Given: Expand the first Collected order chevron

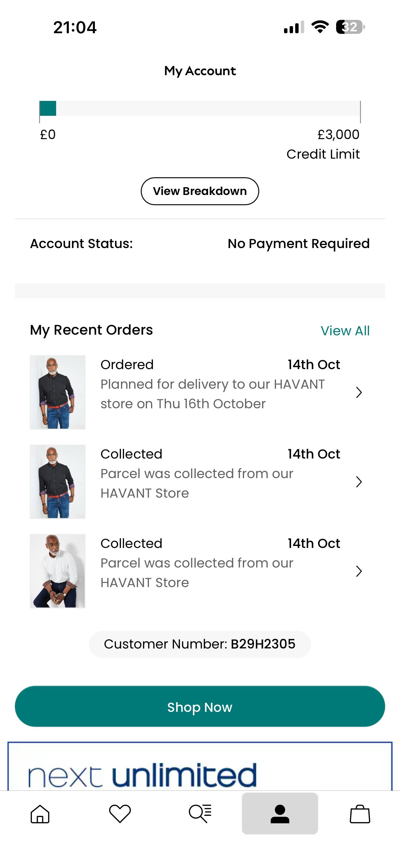Looking at the screenshot, I should pos(359,482).
